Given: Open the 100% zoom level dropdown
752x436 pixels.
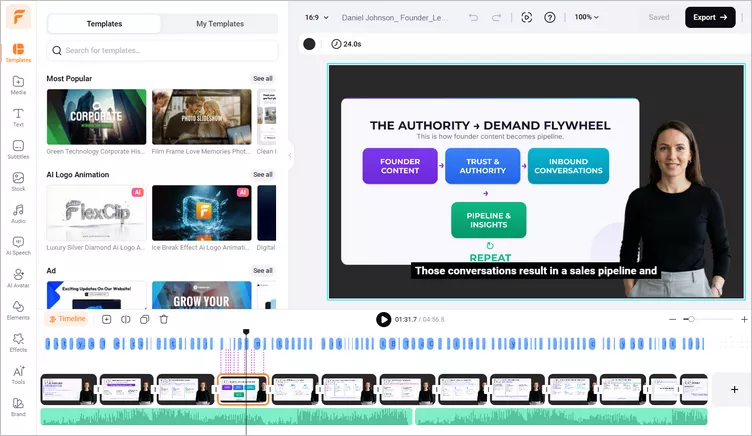Looking at the screenshot, I should click(x=587, y=17).
